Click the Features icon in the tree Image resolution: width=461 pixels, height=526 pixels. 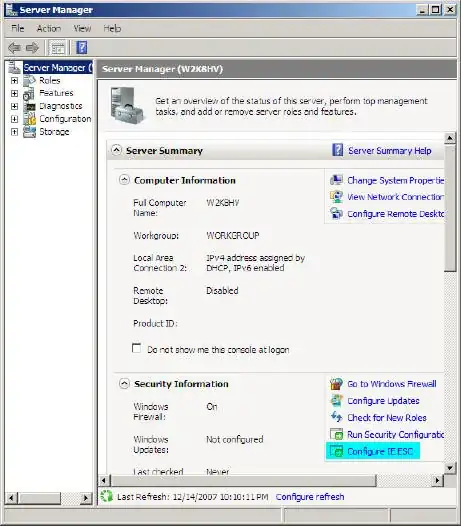[29, 93]
